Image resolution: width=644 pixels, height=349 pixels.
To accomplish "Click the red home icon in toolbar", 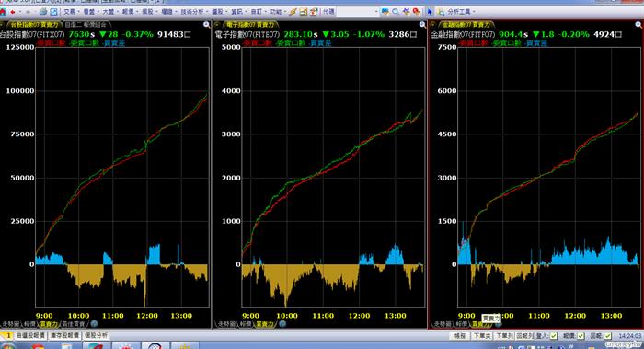I will point(3,12).
